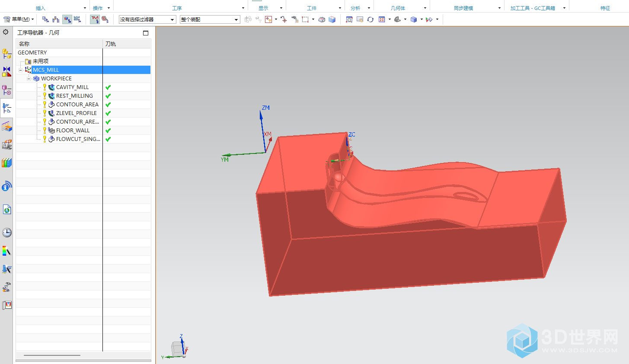Image resolution: width=629 pixels, height=364 pixels.
Task: Open the 菜单(M) menu
Action: pyautogui.click(x=19, y=19)
